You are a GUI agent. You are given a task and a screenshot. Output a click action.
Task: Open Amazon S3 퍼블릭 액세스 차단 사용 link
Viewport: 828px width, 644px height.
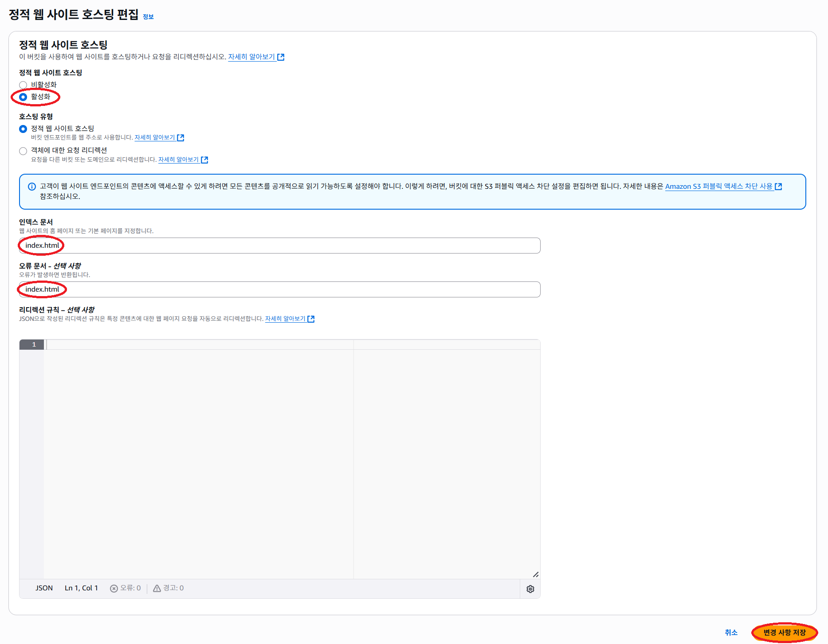click(718, 187)
